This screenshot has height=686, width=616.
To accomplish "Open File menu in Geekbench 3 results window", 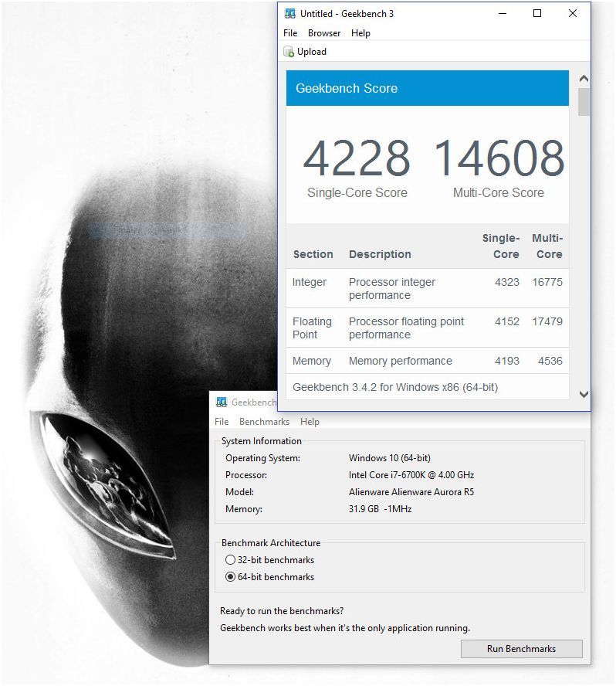I will point(290,33).
